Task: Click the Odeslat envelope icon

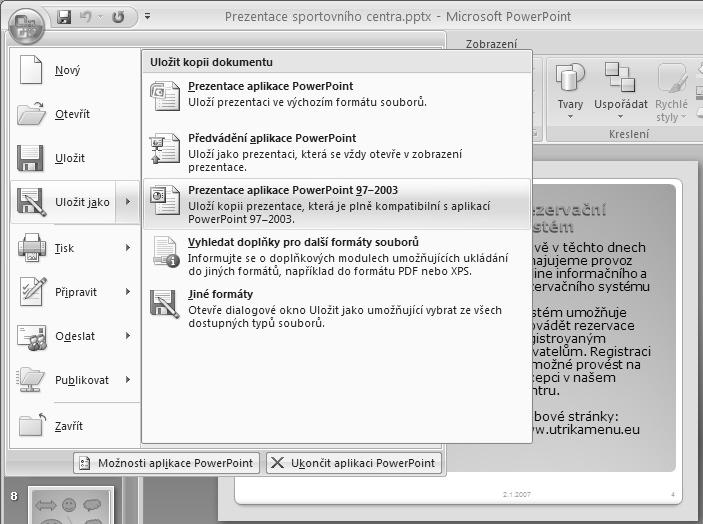Action: click(x=31, y=337)
